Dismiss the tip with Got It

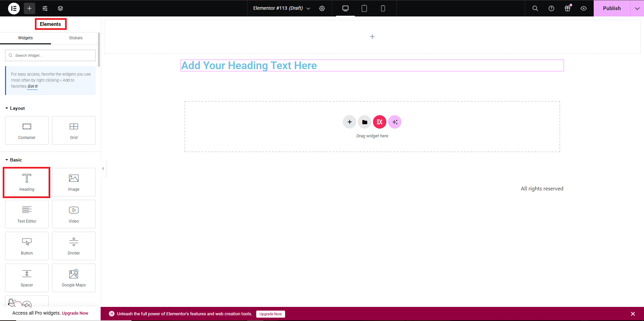click(33, 86)
